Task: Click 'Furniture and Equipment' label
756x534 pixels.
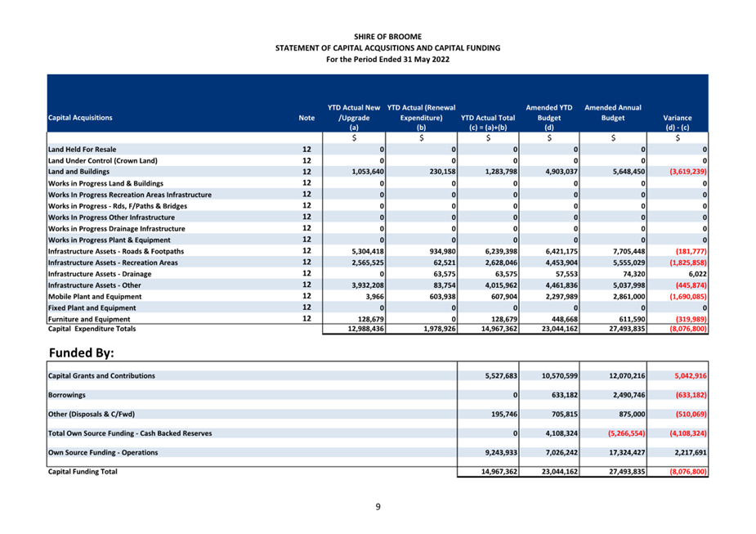Action: (89, 320)
